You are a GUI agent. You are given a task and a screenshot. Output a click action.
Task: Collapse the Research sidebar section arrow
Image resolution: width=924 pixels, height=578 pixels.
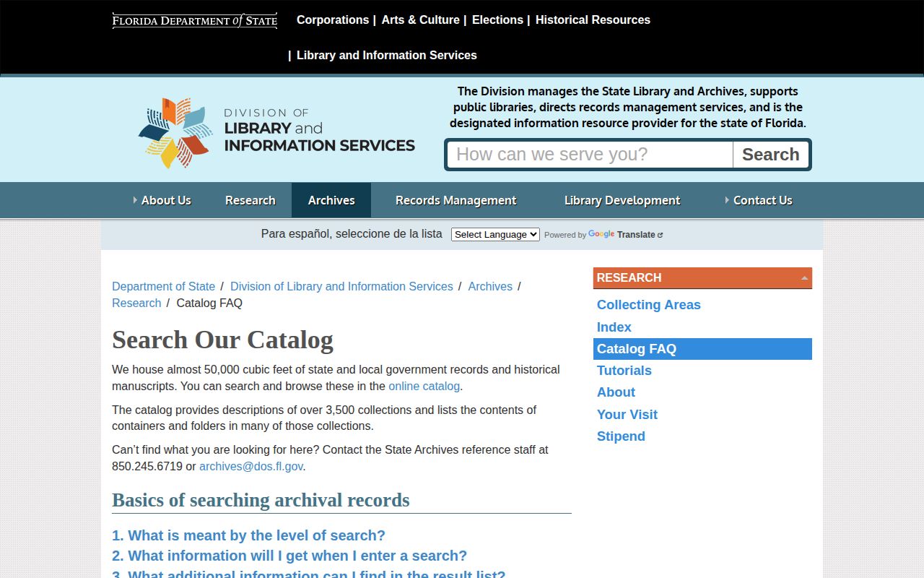tap(804, 278)
